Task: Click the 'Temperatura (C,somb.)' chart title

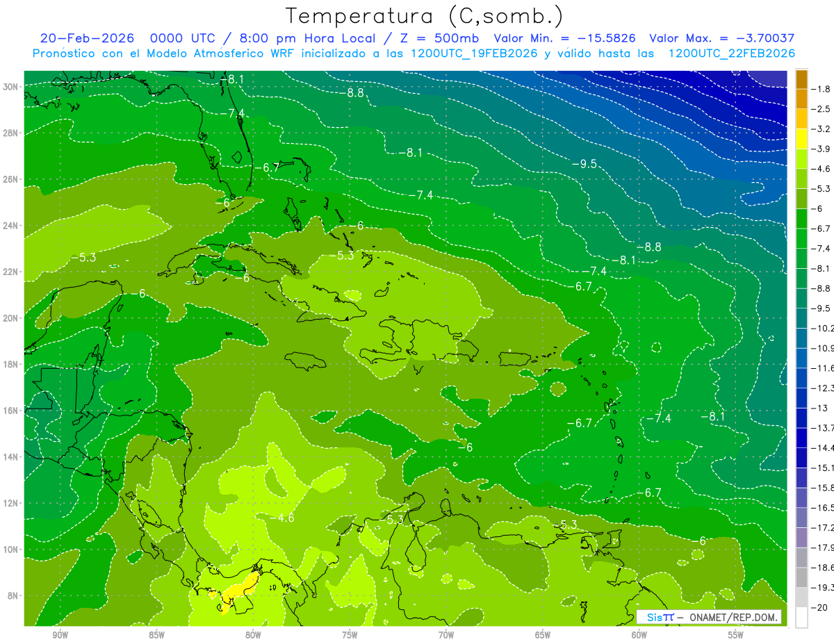Action: click(425, 16)
